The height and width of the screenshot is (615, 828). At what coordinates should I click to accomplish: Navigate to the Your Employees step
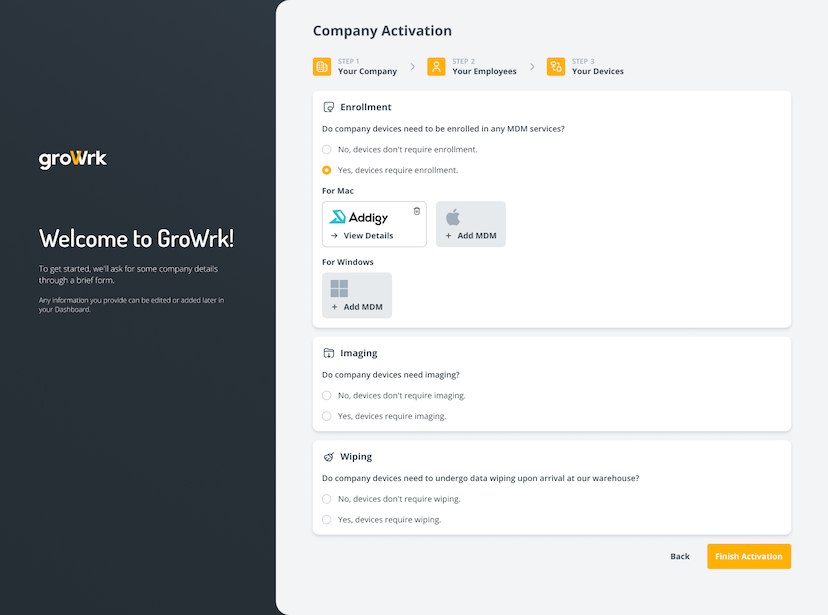click(484, 71)
